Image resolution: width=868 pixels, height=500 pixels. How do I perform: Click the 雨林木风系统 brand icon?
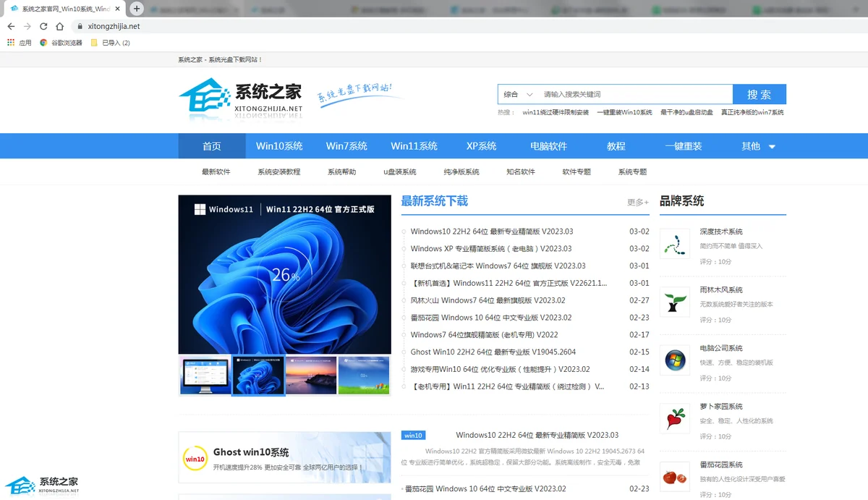[x=675, y=302]
